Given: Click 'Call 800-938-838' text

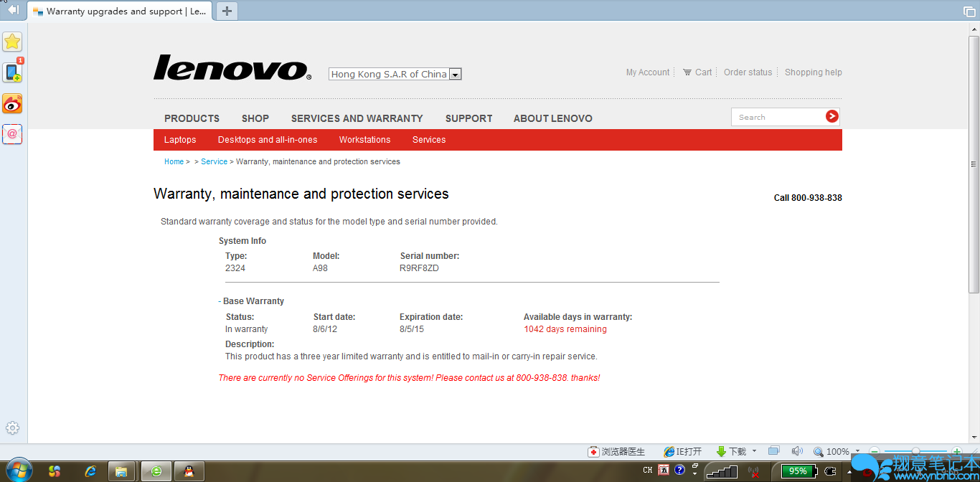Looking at the screenshot, I should point(808,198).
